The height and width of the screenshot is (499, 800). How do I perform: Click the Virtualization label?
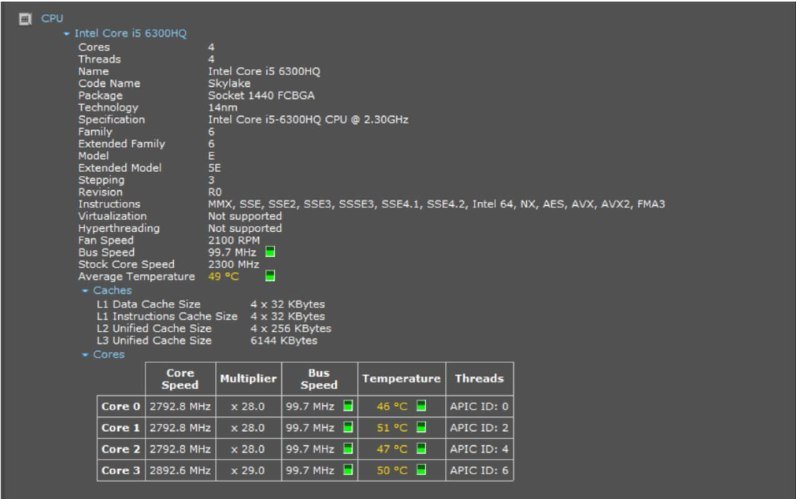click(x=112, y=216)
